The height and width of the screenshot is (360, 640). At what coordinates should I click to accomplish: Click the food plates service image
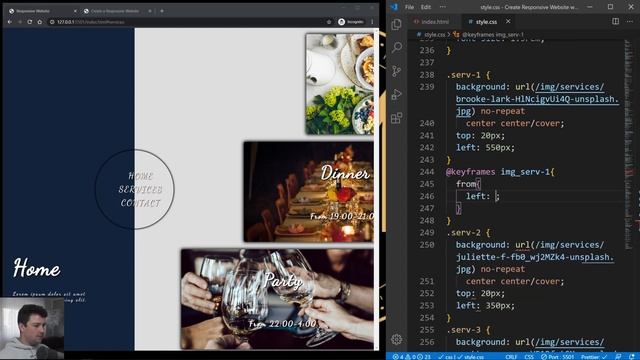click(x=340, y=84)
